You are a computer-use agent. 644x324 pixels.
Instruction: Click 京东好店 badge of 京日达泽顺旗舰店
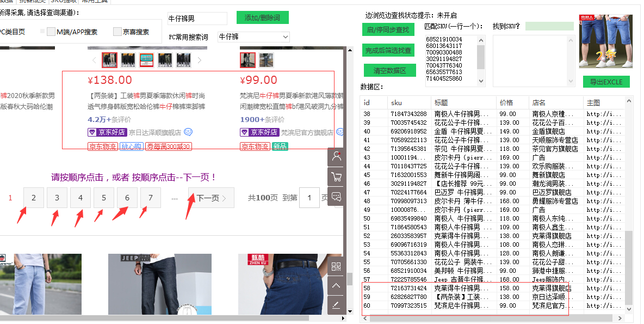click(x=107, y=132)
